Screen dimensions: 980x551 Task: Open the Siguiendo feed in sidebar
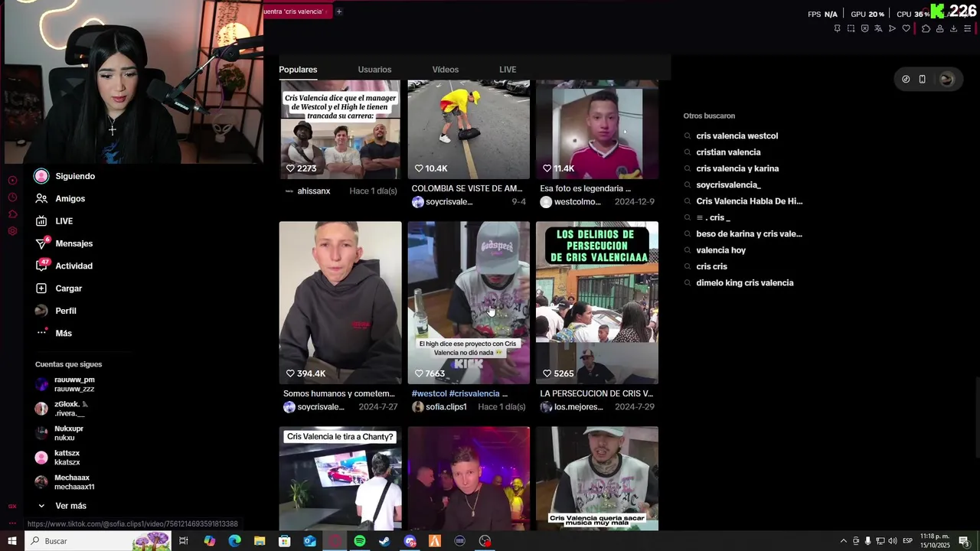click(65, 176)
